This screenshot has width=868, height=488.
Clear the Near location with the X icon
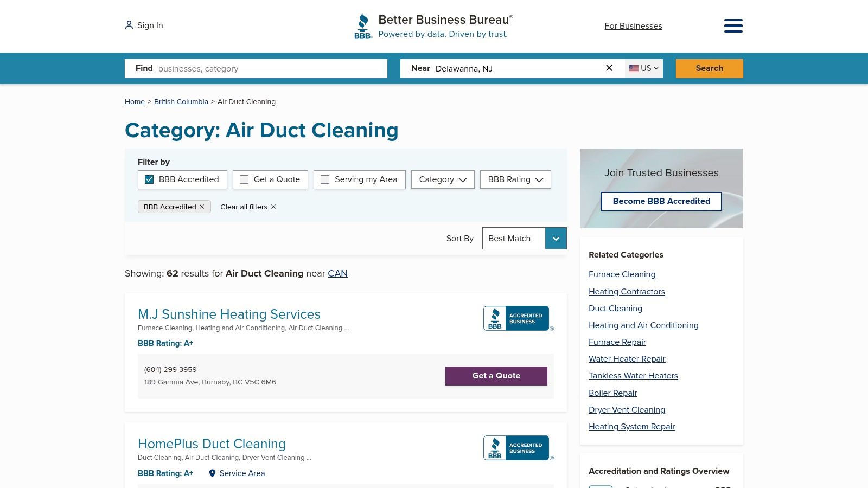[x=609, y=68]
